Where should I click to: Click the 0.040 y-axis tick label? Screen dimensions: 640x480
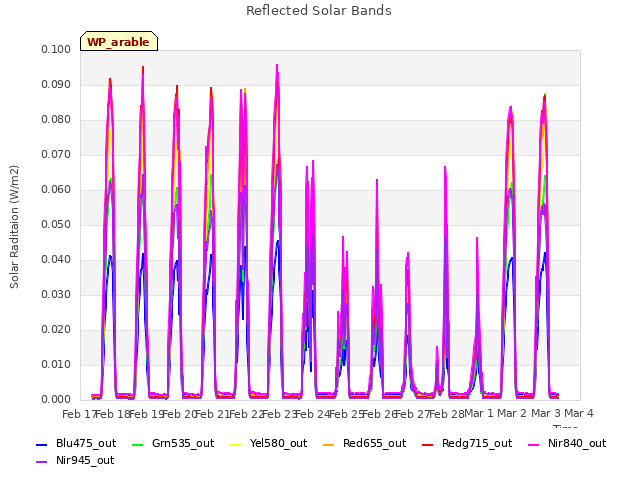(x=56, y=260)
